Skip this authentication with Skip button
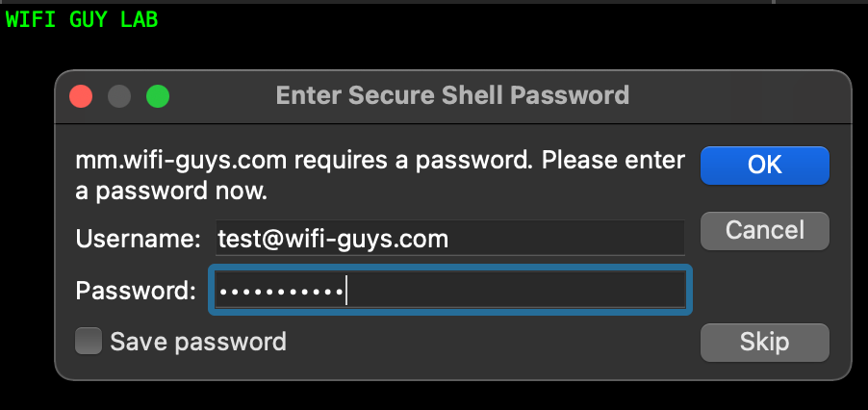The image size is (868, 410). pos(764,341)
